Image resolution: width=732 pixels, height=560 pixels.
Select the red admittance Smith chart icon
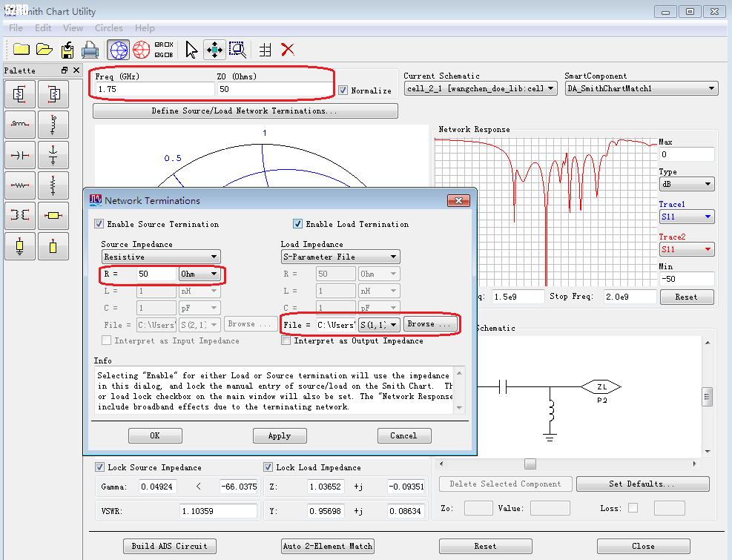coord(141,50)
